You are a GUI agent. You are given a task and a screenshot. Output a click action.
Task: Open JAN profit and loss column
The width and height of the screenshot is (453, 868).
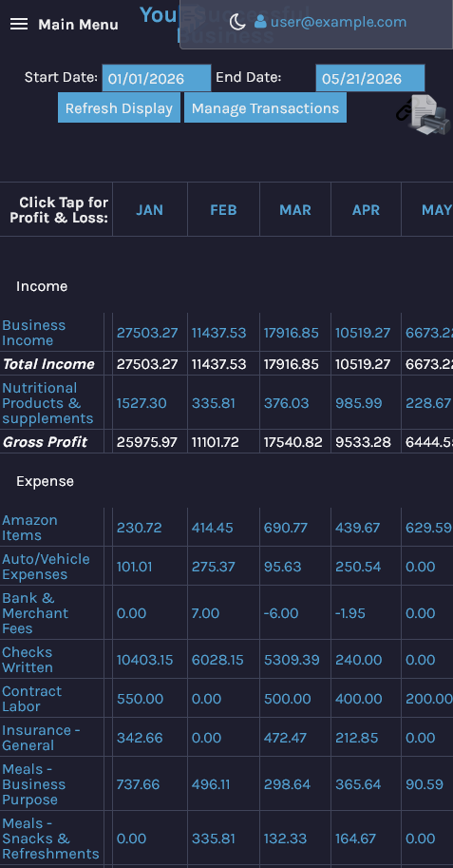(x=150, y=210)
